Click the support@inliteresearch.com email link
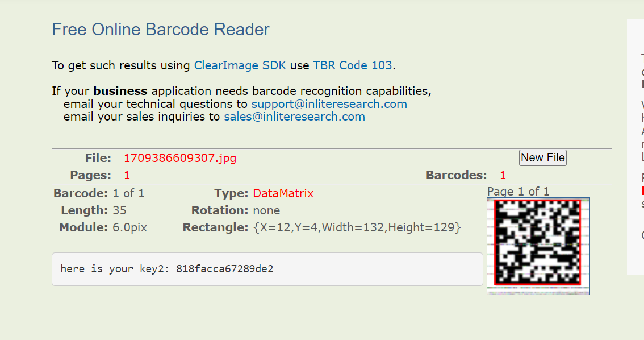 pos(329,104)
